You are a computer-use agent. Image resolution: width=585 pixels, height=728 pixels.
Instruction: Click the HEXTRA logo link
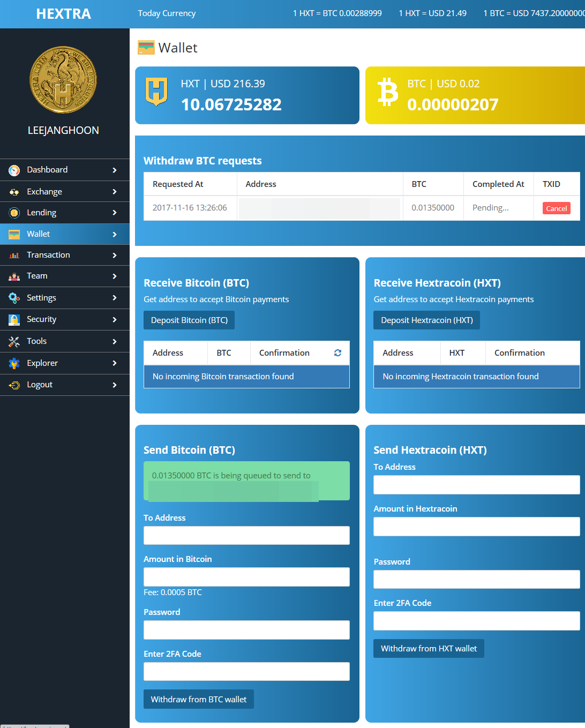[64, 14]
